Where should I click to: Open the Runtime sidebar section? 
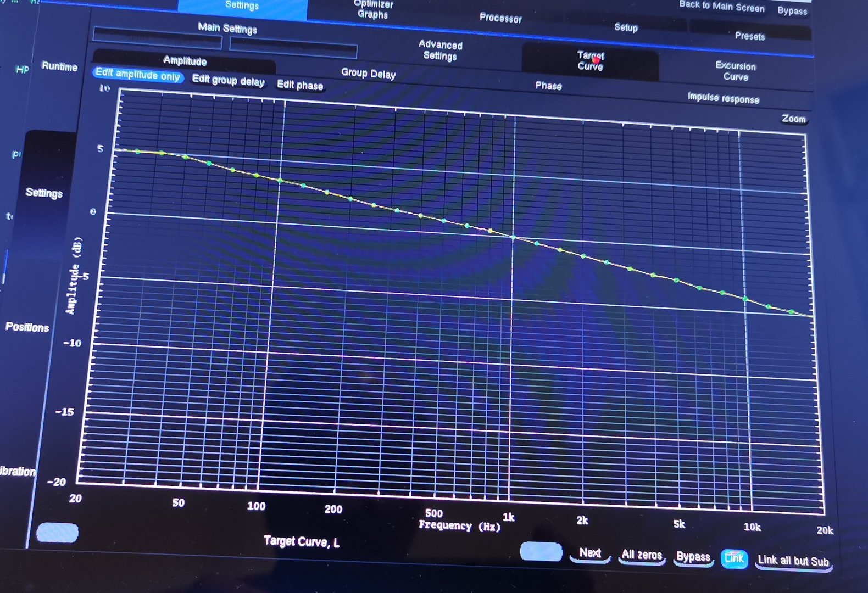pos(59,66)
